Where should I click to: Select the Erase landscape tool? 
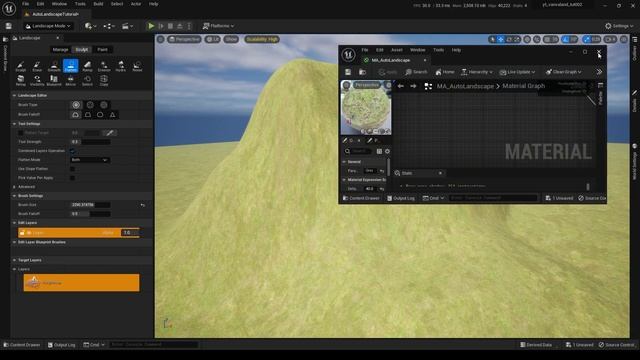click(37, 66)
